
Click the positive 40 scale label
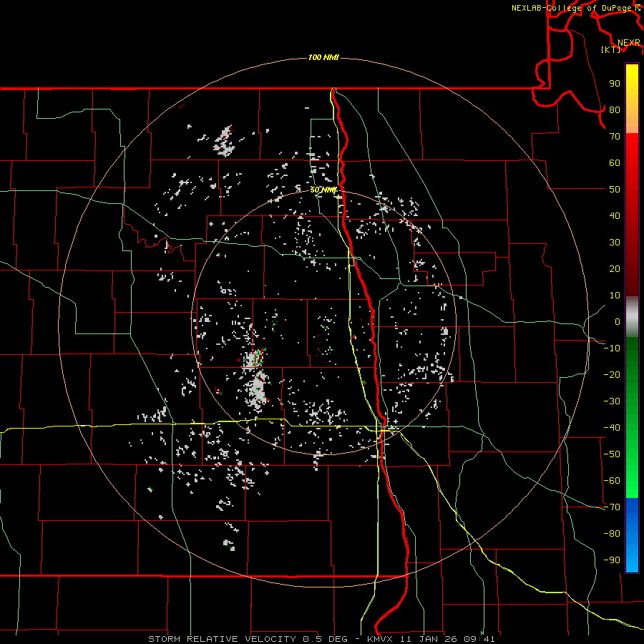[x=615, y=216]
